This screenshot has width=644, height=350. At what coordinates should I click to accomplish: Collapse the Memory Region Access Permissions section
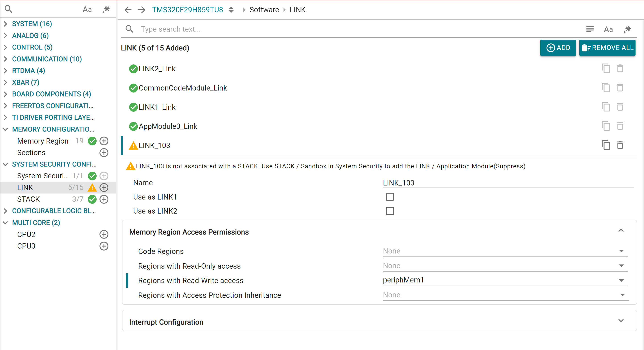click(x=621, y=231)
